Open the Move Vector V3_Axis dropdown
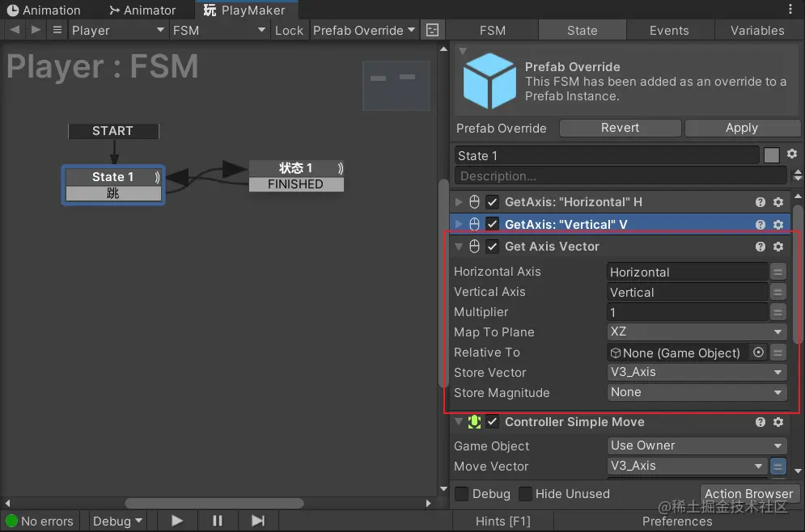The height and width of the screenshot is (532, 805). pyautogui.click(x=687, y=466)
